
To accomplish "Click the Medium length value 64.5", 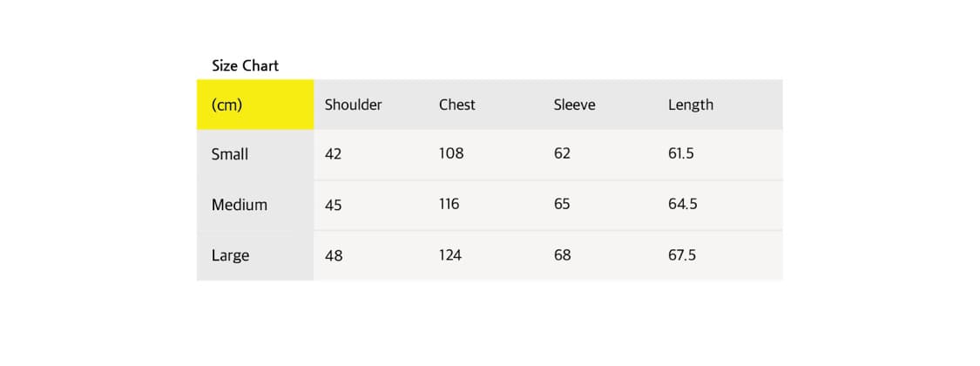I will 682,204.
